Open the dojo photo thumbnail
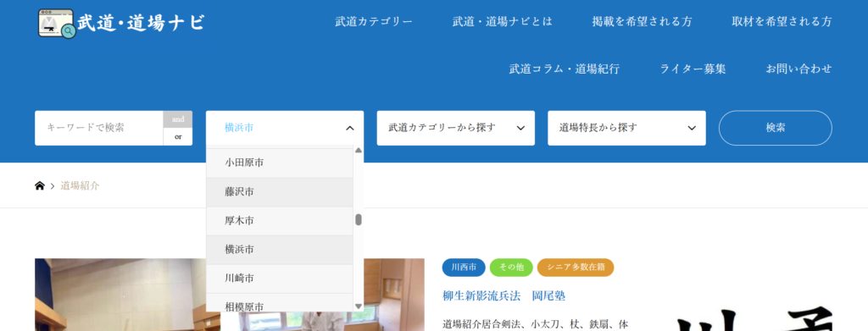 (x=229, y=295)
